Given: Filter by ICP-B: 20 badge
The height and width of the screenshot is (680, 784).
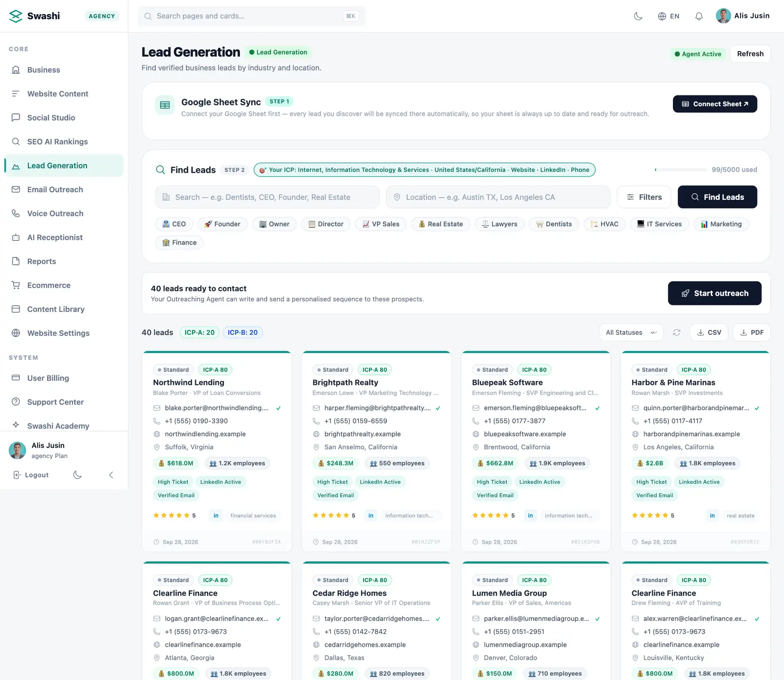Looking at the screenshot, I should pyautogui.click(x=243, y=333).
